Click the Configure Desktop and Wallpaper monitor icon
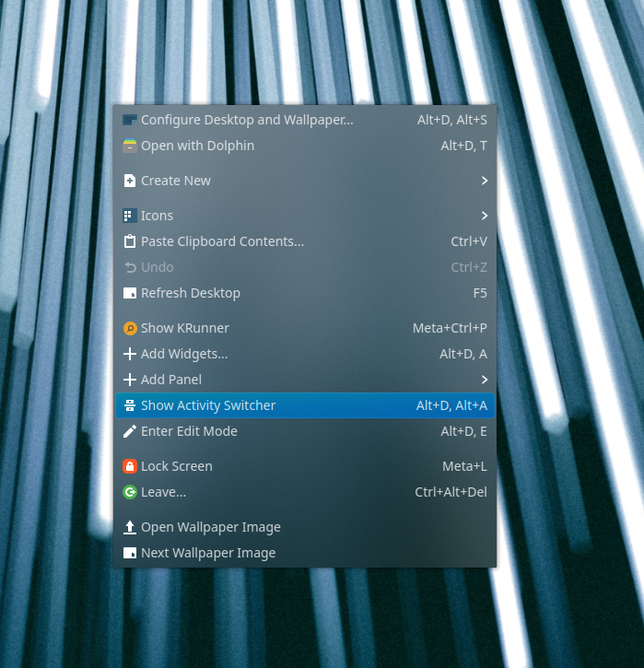This screenshot has height=668, width=644. point(130,120)
